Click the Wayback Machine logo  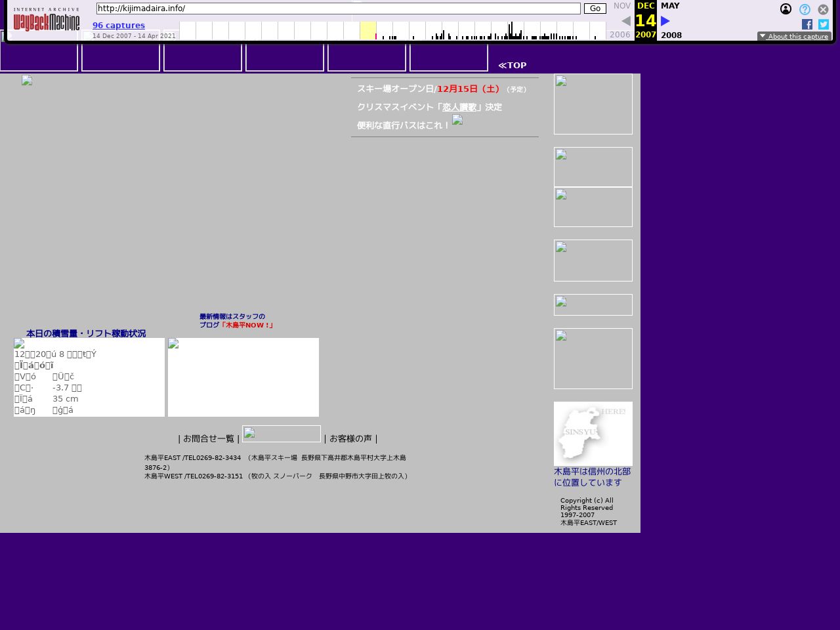(47, 21)
